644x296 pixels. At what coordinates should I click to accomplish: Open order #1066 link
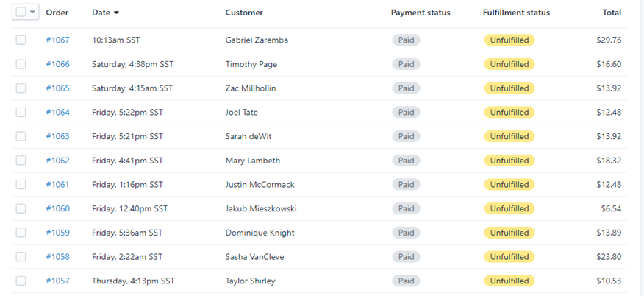pos(57,64)
